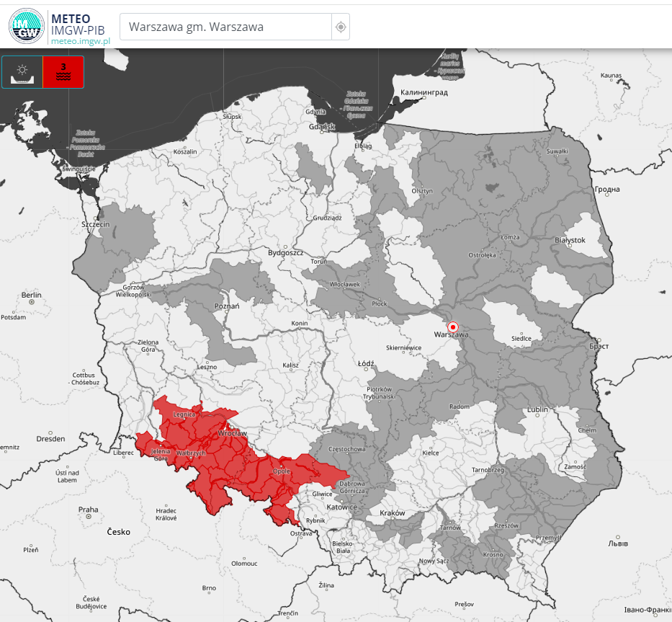Click the red warning area at Wrocław
672x622 pixels.
(233, 438)
